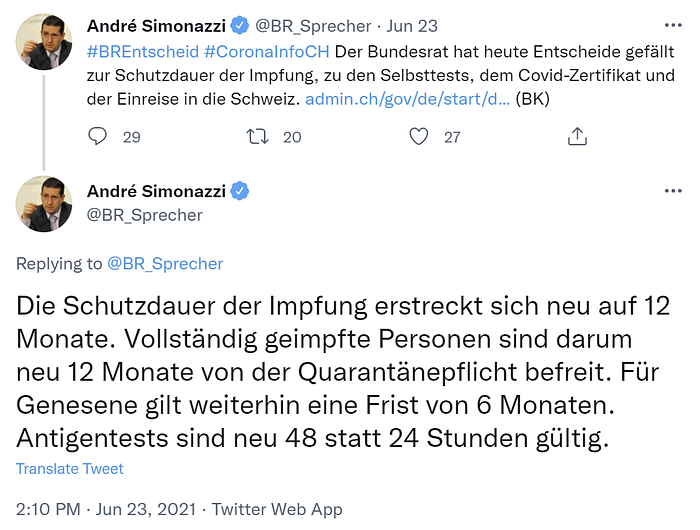
Task: Open the top tweet's three-dot menu
Action: click(673, 25)
